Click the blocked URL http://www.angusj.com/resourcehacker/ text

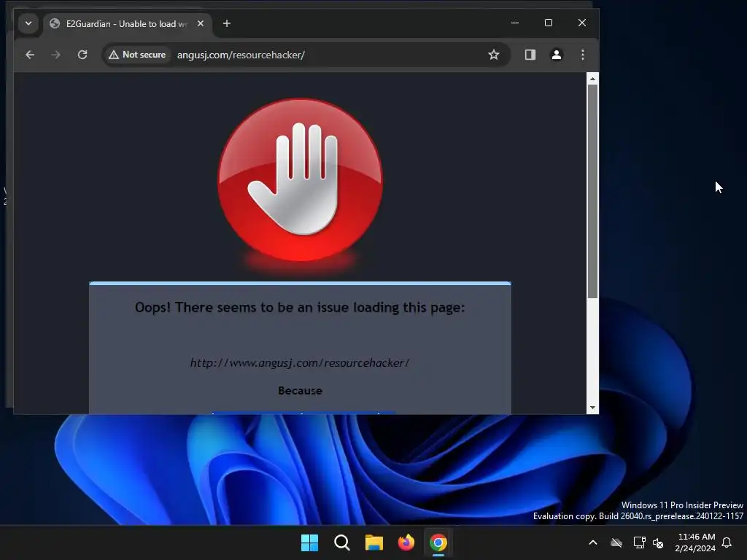click(x=300, y=363)
